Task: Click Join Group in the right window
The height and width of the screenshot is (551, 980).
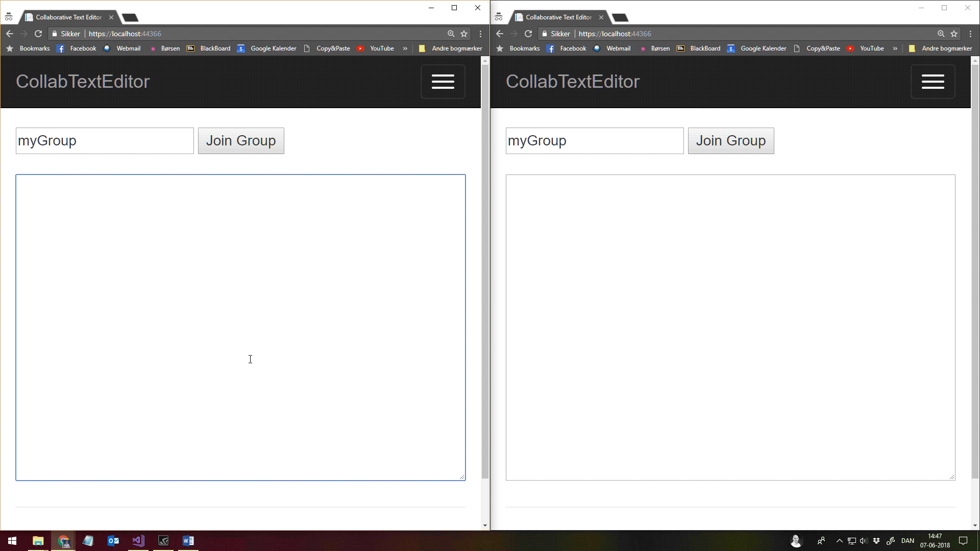Action: pos(731,141)
